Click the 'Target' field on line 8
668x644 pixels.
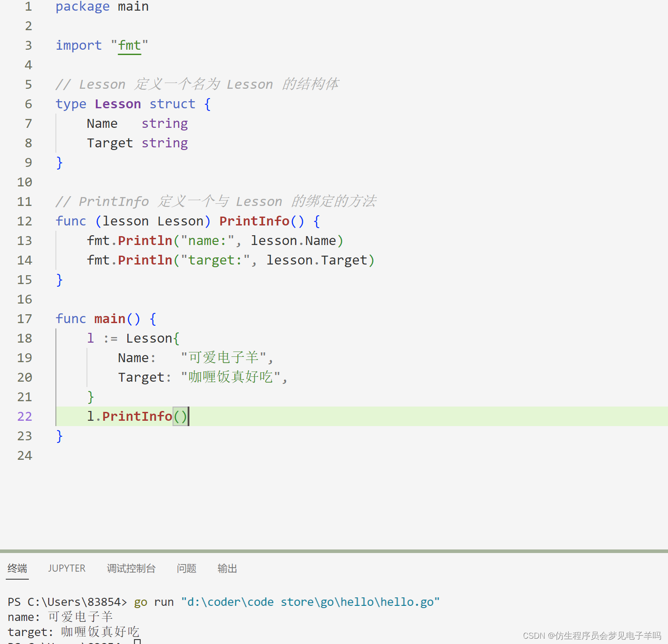click(110, 143)
